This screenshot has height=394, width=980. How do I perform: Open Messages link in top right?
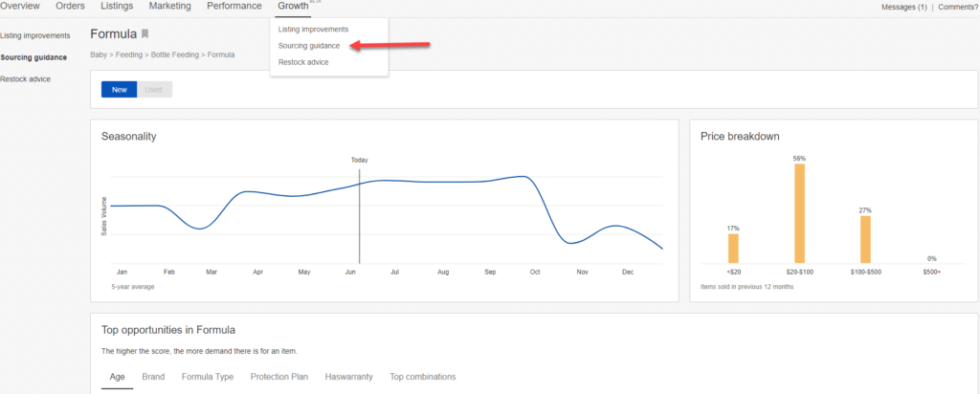(x=903, y=8)
